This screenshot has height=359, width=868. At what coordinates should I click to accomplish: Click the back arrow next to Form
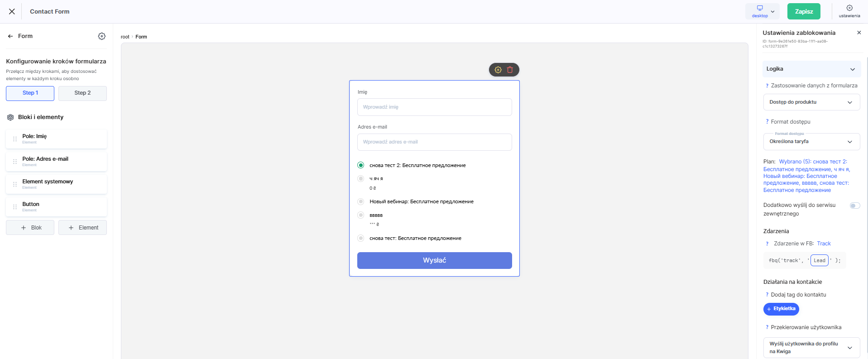10,36
